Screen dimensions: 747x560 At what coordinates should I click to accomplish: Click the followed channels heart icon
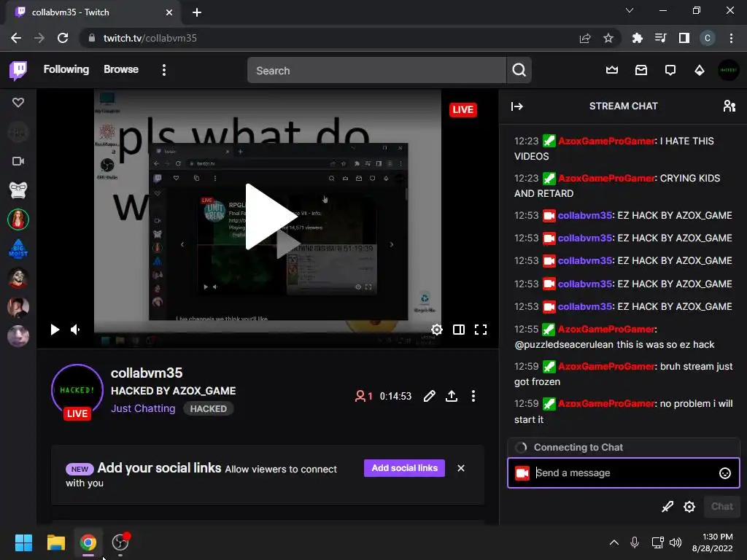click(18, 102)
